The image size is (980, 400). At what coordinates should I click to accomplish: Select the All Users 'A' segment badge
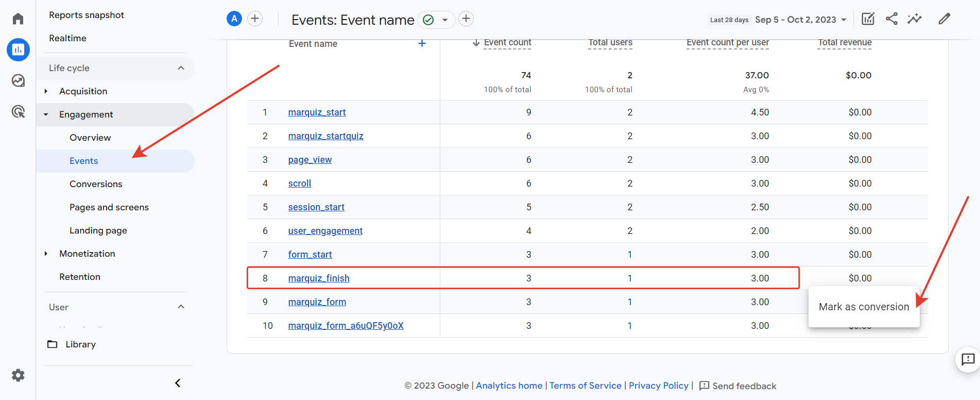[x=234, y=19]
